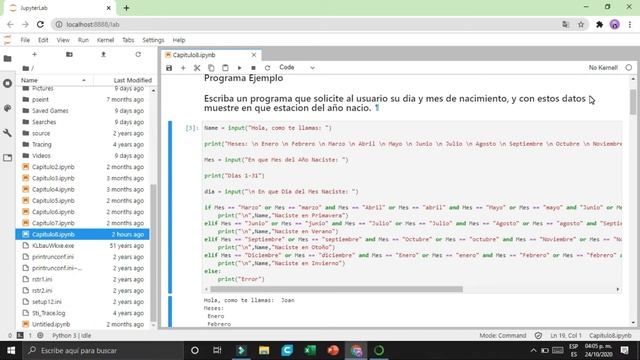Select the Capitulo8.ipynb notebook tab
The width and height of the screenshot is (640, 360).
click(211, 55)
